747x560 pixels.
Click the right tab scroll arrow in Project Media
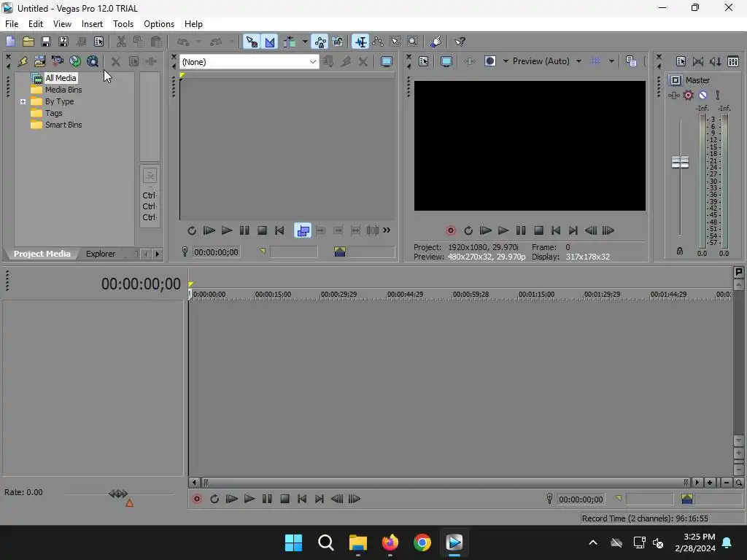click(158, 254)
